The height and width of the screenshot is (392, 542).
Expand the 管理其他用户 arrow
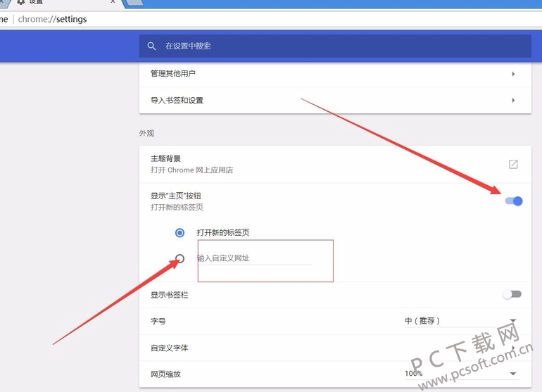click(513, 74)
